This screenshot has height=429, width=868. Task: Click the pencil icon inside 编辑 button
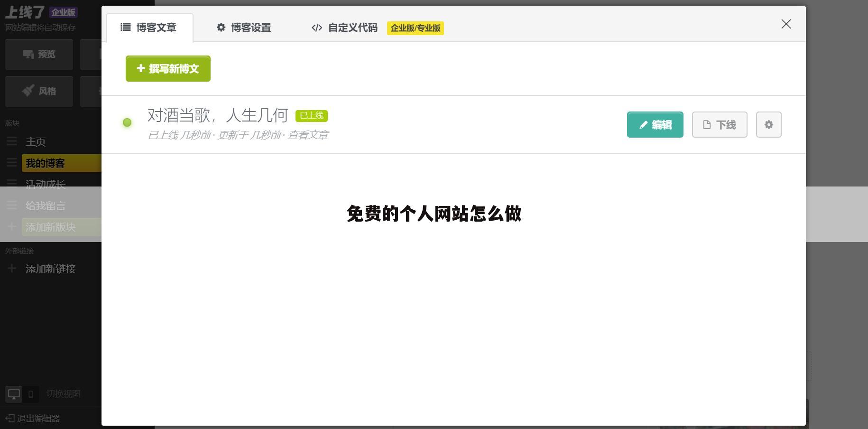643,125
